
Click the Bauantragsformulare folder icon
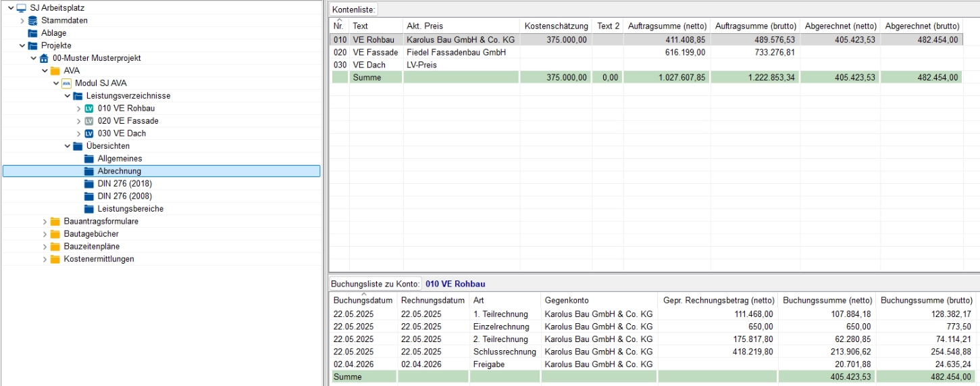tap(55, 222)
